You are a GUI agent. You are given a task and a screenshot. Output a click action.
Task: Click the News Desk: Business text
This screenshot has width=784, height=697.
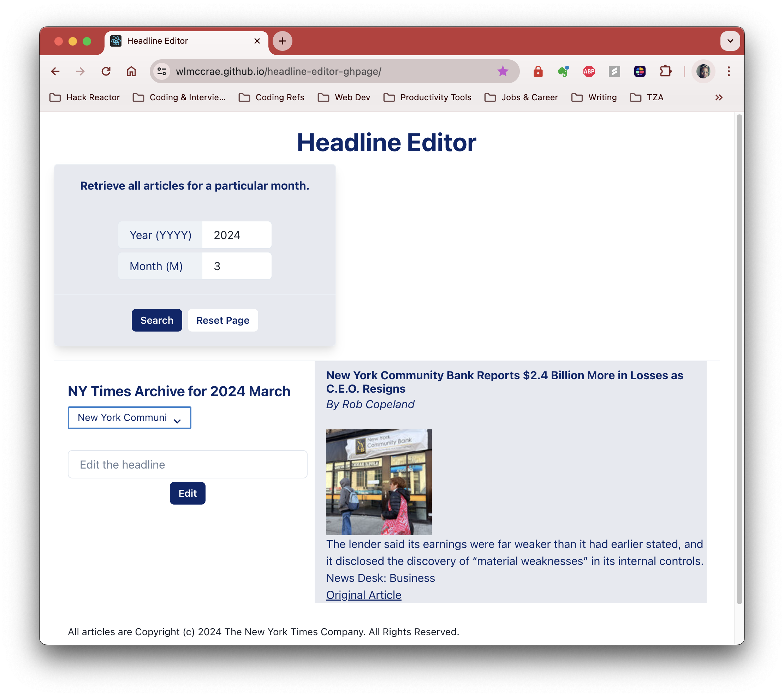[380, 578]
